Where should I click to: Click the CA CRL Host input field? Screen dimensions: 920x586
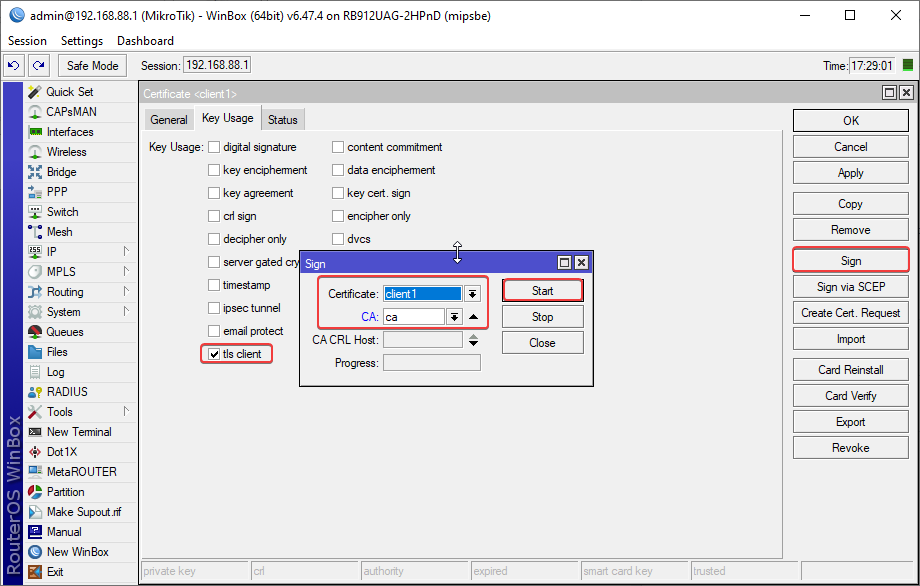[x=423, y=340]
